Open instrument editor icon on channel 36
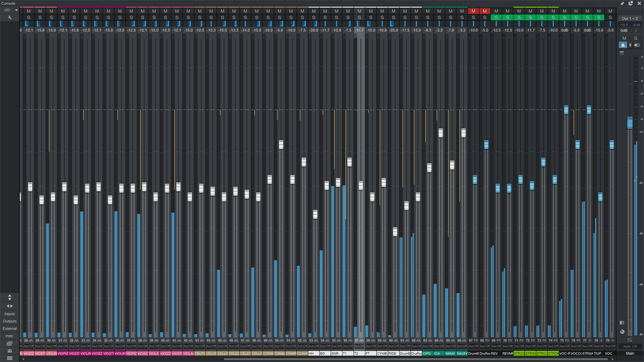The height and width of the screenshot is (362, 644). pos(122,341)
